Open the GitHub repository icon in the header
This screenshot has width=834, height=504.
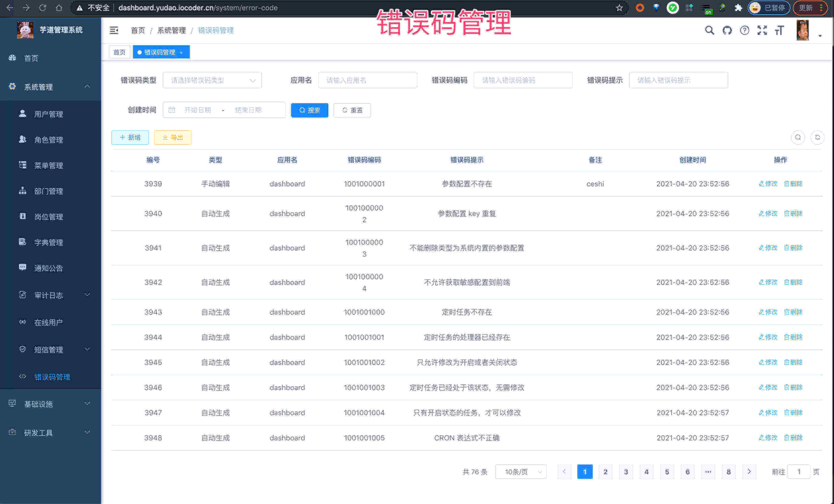click(x=728, y=30)
